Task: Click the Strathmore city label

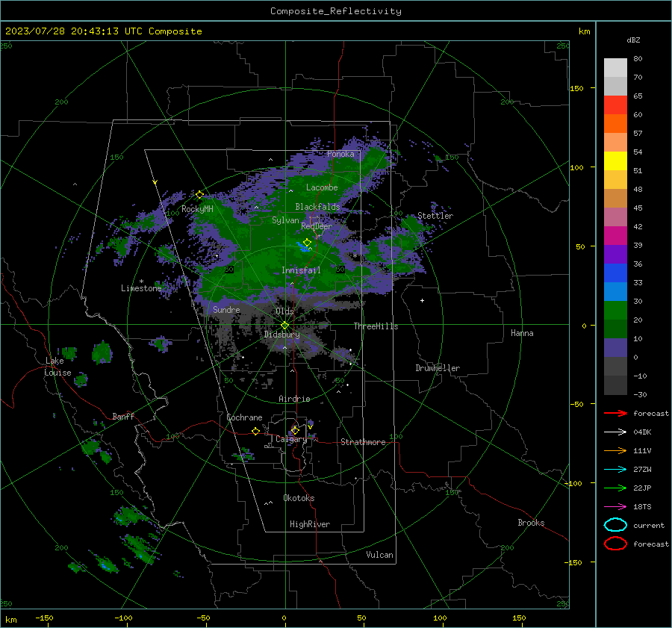Action: pos(363,442)
